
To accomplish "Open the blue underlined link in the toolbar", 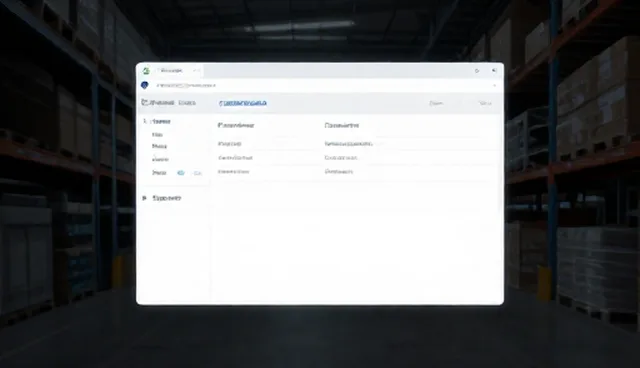I will click(243, 103).
